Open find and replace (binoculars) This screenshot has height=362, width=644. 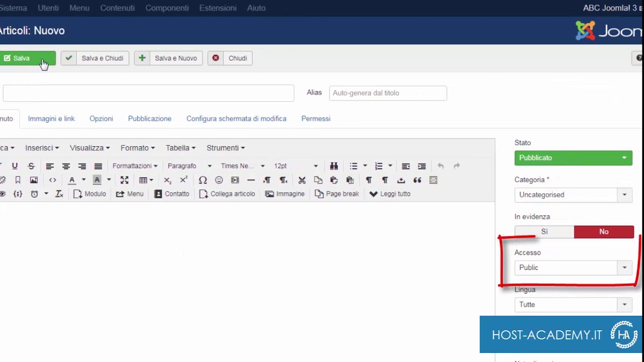(334, 166)
